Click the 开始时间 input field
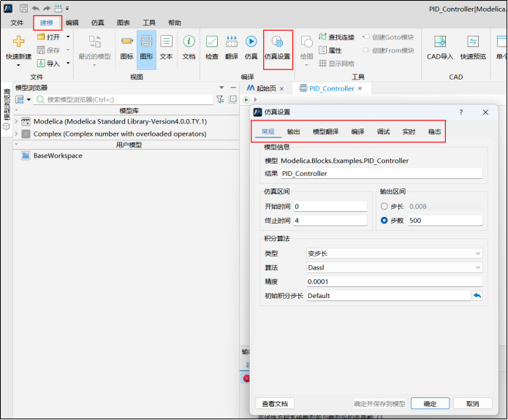The width and height of the screenshot is (508, 420). pyautogui.click(x=330, y=206)
